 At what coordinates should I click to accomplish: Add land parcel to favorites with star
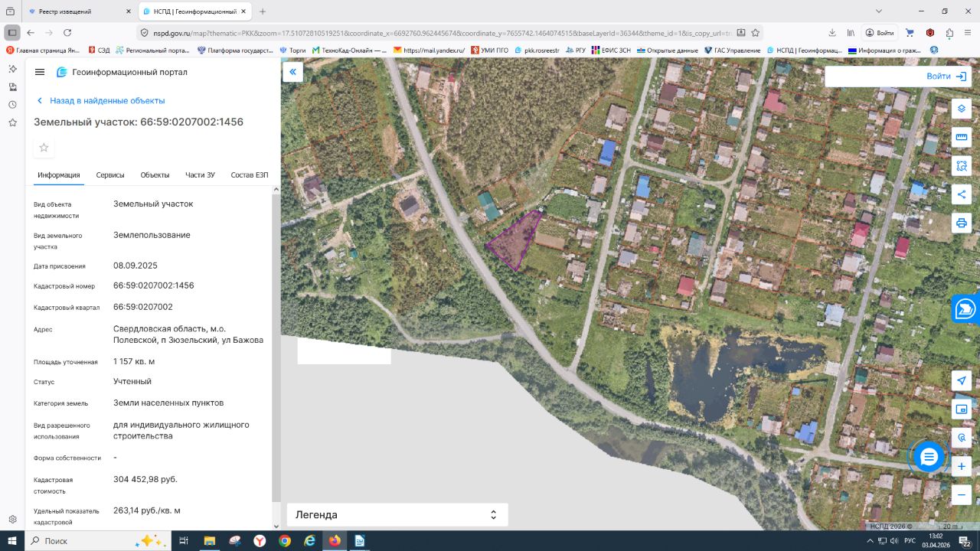(44, 148)
